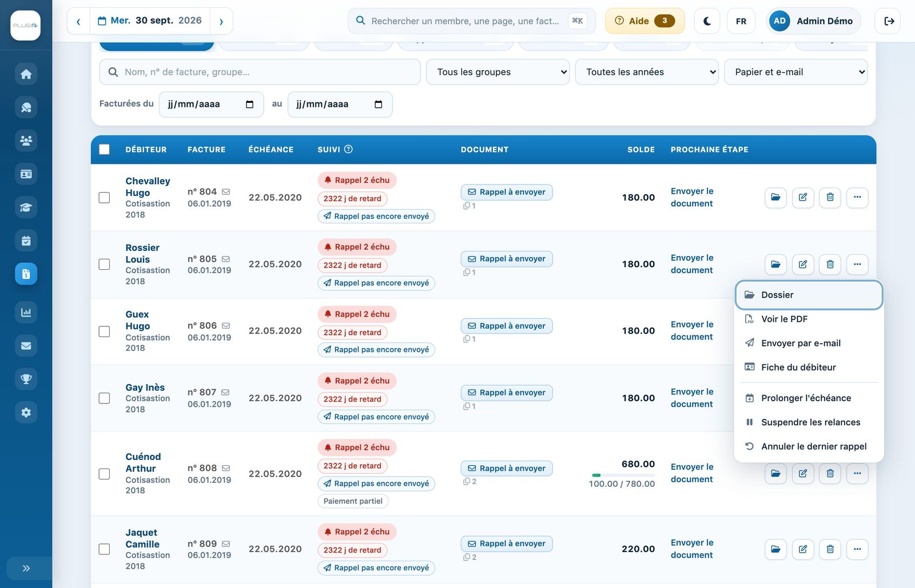Open the invoicing icon in sidebar

tap(26, 274)
